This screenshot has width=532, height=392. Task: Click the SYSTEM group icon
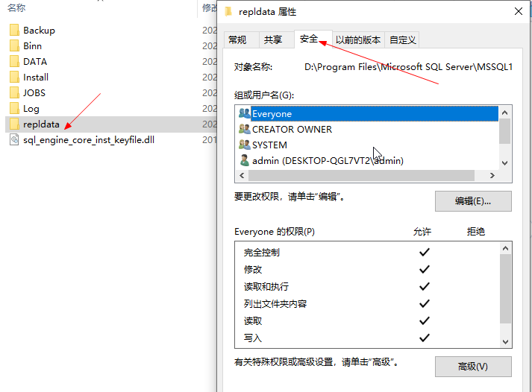pyautogui.click(x=245, y=145)
